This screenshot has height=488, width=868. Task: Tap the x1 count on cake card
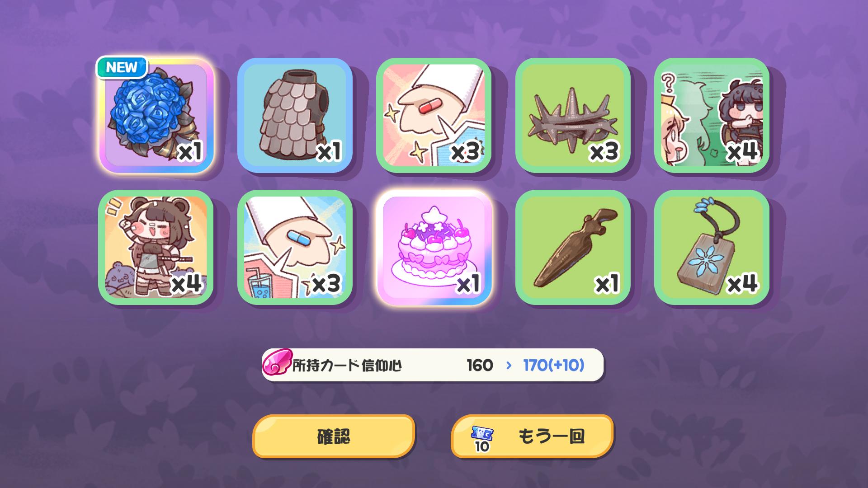[x=468, y=284]
